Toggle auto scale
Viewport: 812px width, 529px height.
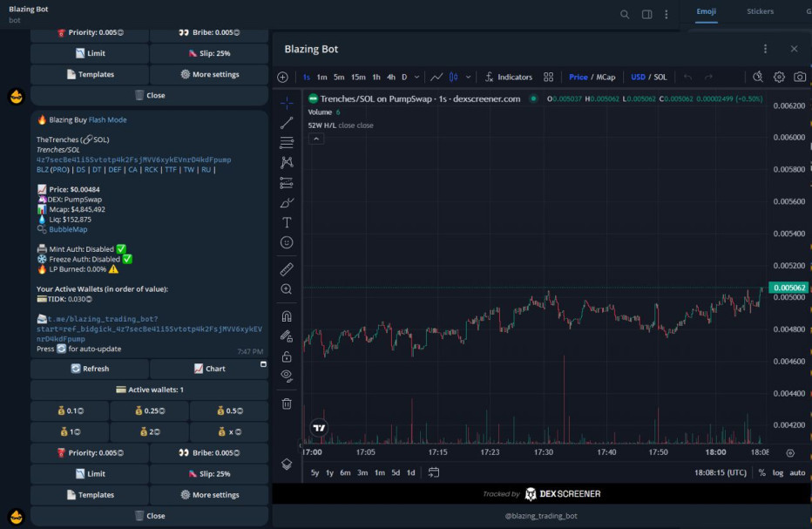797,472
